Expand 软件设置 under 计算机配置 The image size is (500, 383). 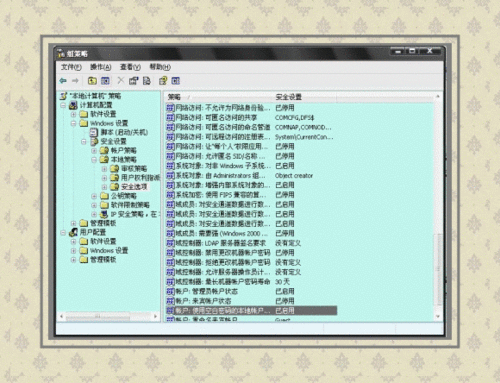click(73, 114)
